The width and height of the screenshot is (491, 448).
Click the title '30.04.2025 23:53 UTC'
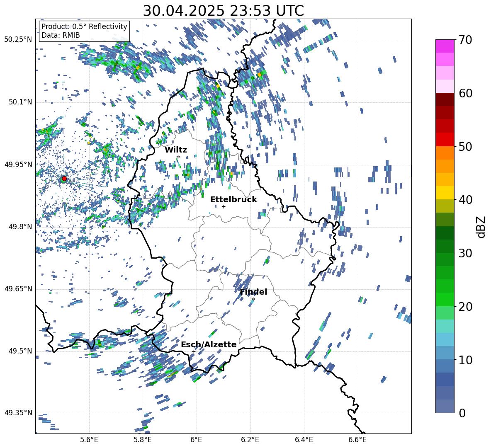[x=223, y=11]
